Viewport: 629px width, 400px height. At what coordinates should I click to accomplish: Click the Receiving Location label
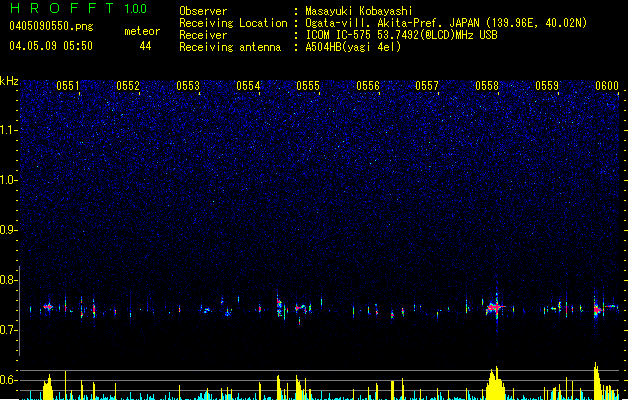[233, 23]
